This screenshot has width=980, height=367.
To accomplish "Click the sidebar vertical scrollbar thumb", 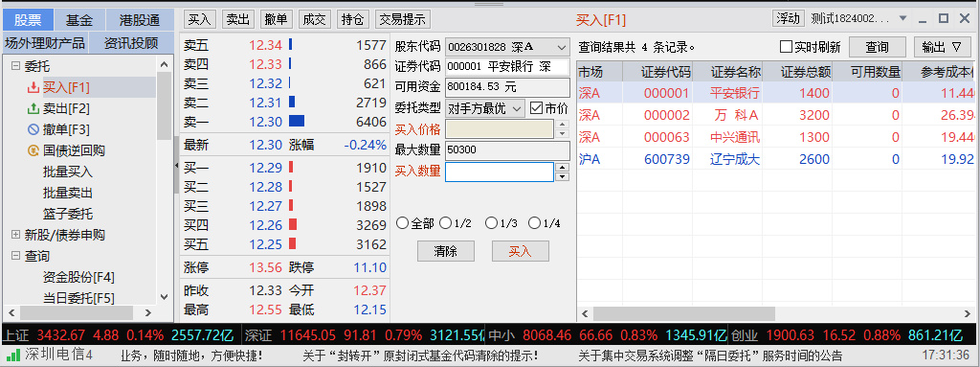I will [x=164, y=105].
